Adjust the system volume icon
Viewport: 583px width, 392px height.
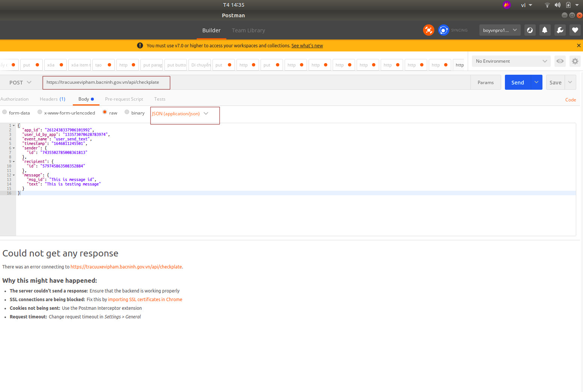557,5
